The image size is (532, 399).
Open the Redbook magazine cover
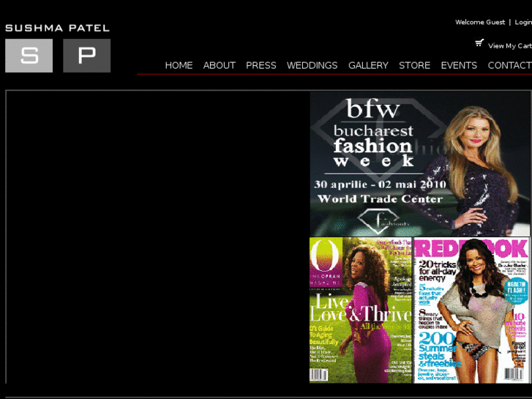[471, 310]
